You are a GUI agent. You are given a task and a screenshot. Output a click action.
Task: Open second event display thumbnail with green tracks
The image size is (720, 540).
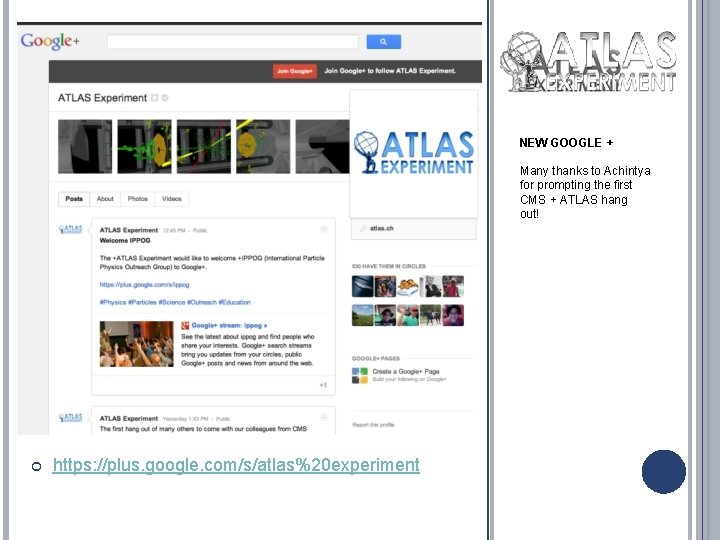144,146
